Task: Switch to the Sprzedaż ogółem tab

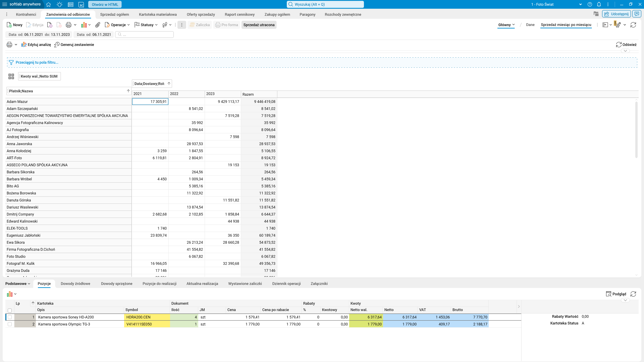Action: [115, 14]
